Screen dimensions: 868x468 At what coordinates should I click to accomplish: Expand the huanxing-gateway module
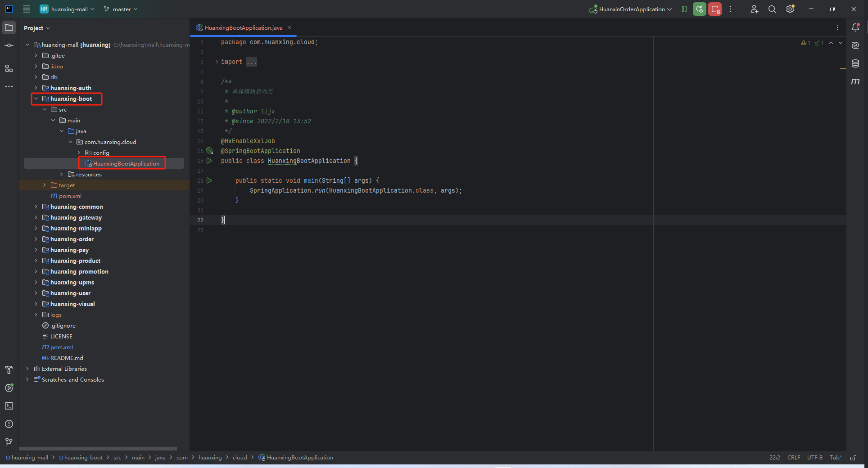tap(36, 217)
